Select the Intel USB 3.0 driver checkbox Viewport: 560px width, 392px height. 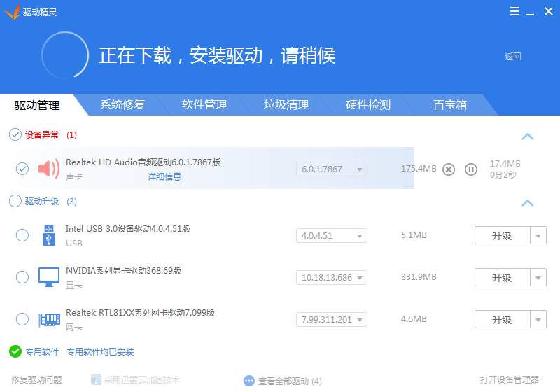tap(22, 235)
